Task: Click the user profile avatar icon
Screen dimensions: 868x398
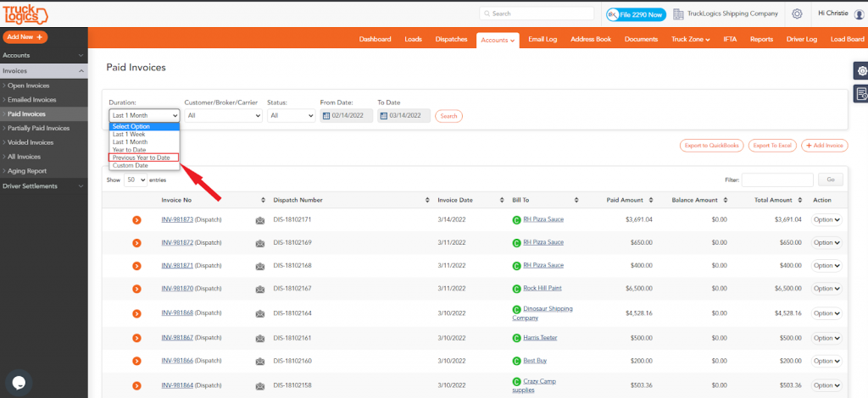Action: pos(859,15)
